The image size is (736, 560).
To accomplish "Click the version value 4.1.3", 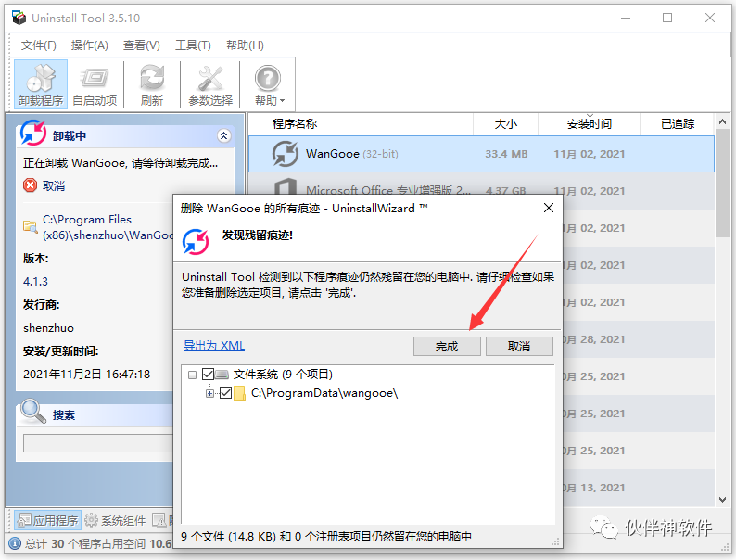I will [x=35, y=282].
